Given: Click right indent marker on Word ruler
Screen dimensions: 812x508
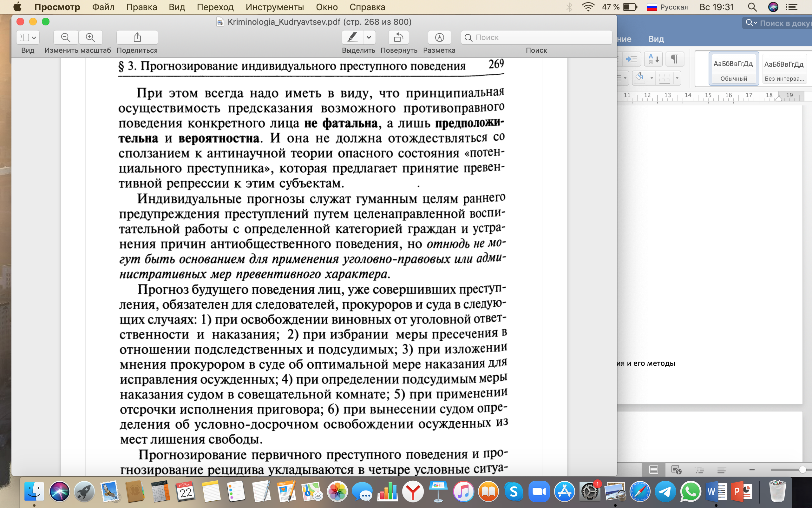Looking at the screenshot, I should click(x=778, y=98).
